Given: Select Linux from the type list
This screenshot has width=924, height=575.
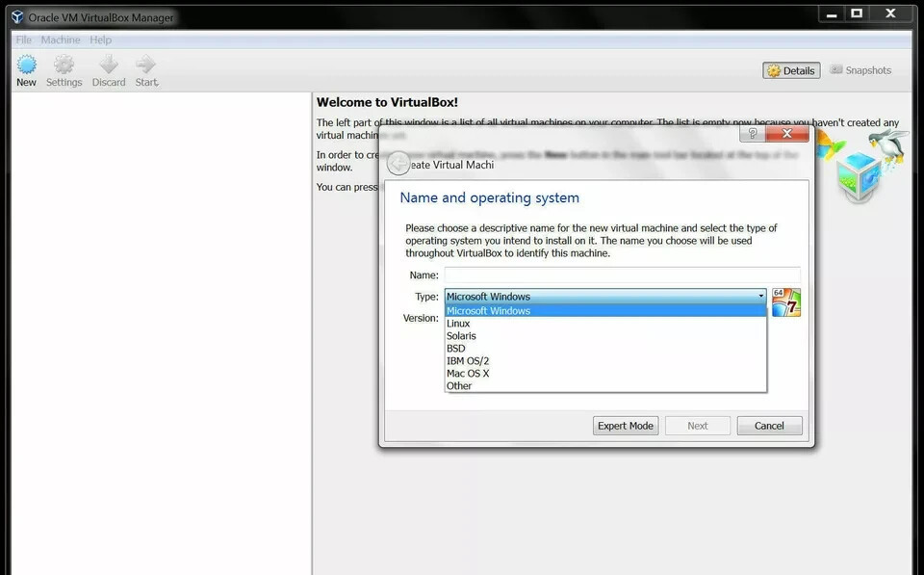Looking at the screenshot, I should pyautogui.click(x=605, y=324).
